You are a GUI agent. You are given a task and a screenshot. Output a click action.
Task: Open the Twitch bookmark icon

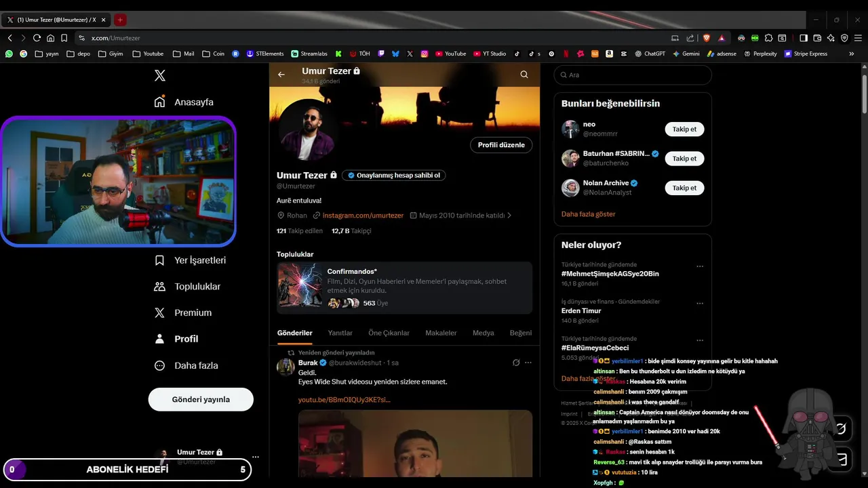tap(381, 54)
